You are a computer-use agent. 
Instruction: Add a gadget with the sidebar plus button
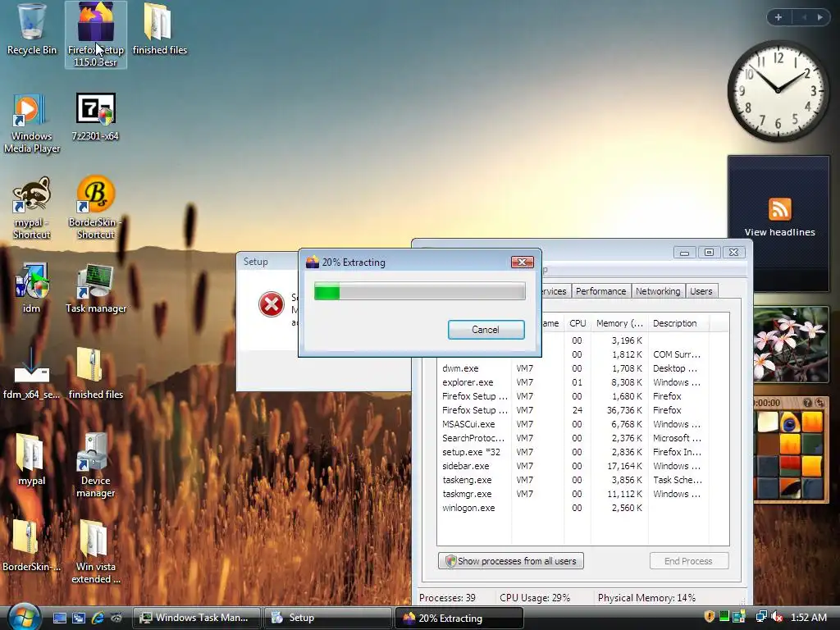[x=778, y=17]
